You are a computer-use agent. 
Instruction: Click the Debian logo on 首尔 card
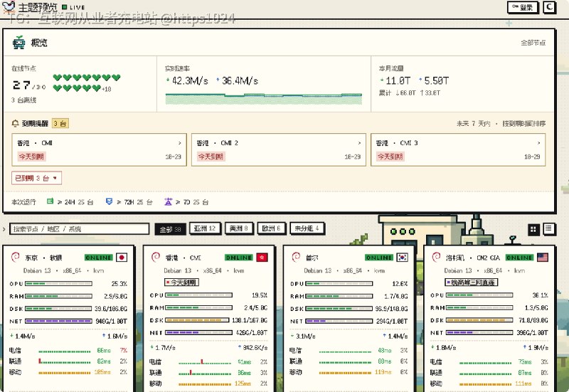[x=296, y=258]
